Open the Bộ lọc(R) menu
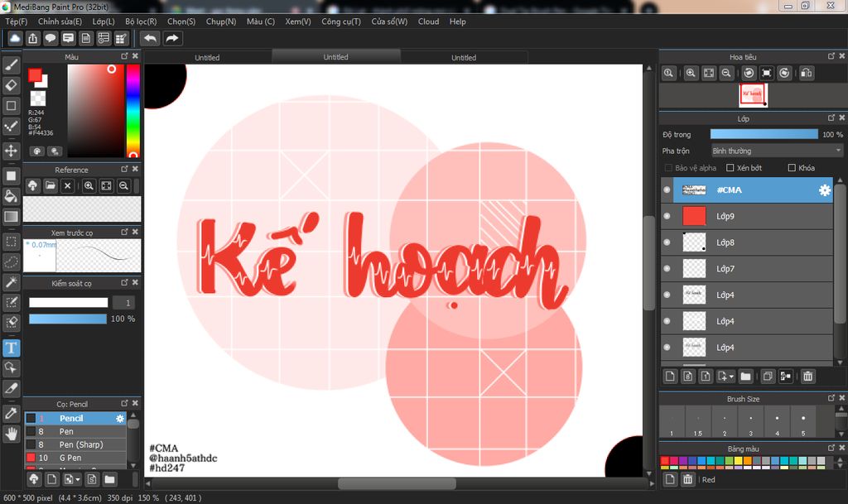Viewport: 848px width, 504px height. [141, 22]
